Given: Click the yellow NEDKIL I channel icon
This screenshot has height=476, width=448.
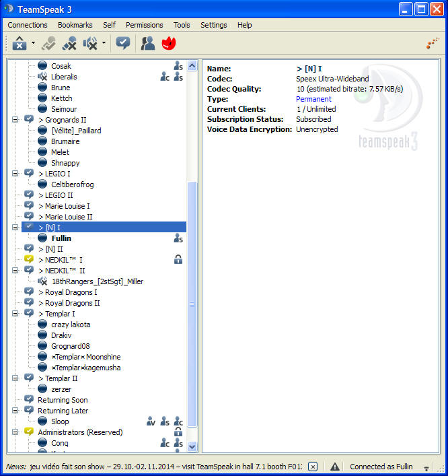Looking at the screenshot, I should pos(29,259).
